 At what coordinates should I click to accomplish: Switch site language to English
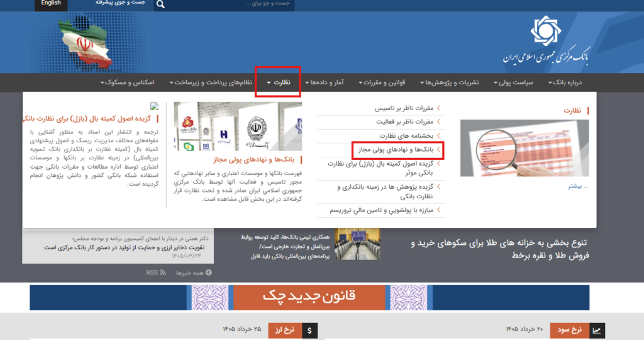pyautogui.click(x=51, y=4)
